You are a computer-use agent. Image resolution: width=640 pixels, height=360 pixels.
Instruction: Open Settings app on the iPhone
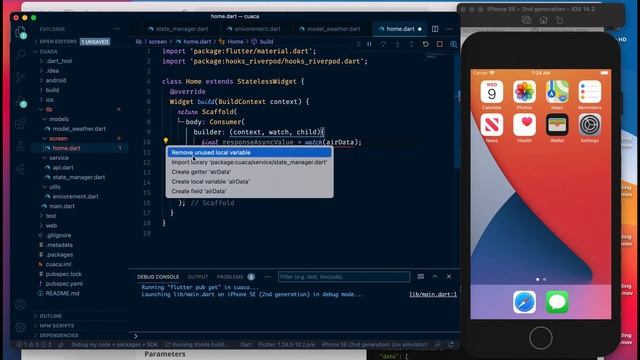click(589, 124)
